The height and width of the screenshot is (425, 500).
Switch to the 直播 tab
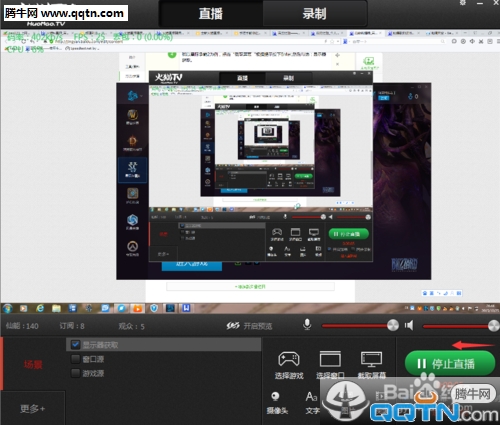pos(211,14)
